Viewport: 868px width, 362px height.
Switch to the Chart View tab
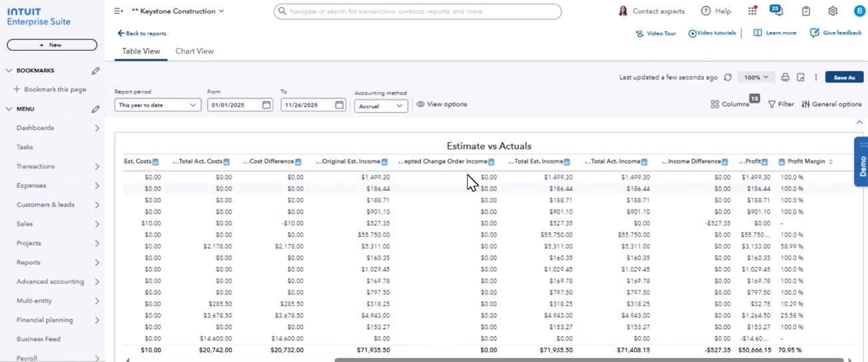pos(195,51)
